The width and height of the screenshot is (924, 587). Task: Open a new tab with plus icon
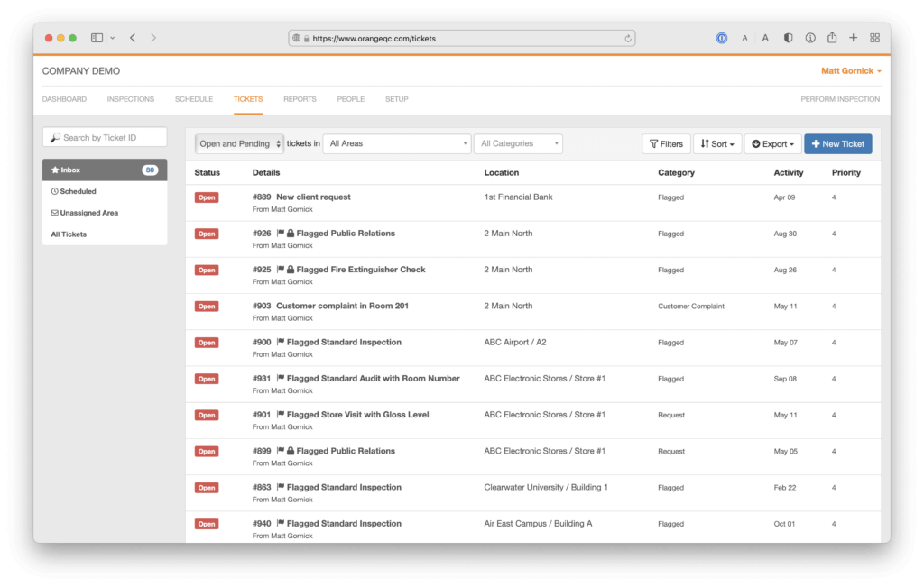[853, 38]
